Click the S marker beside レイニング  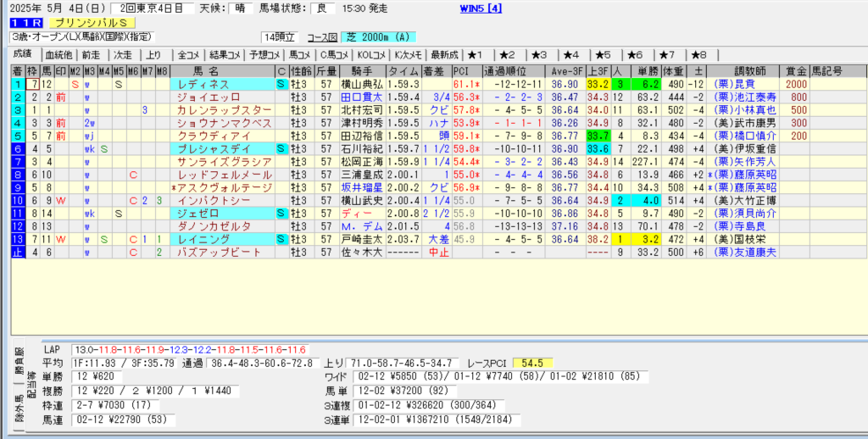click(281, 240)
